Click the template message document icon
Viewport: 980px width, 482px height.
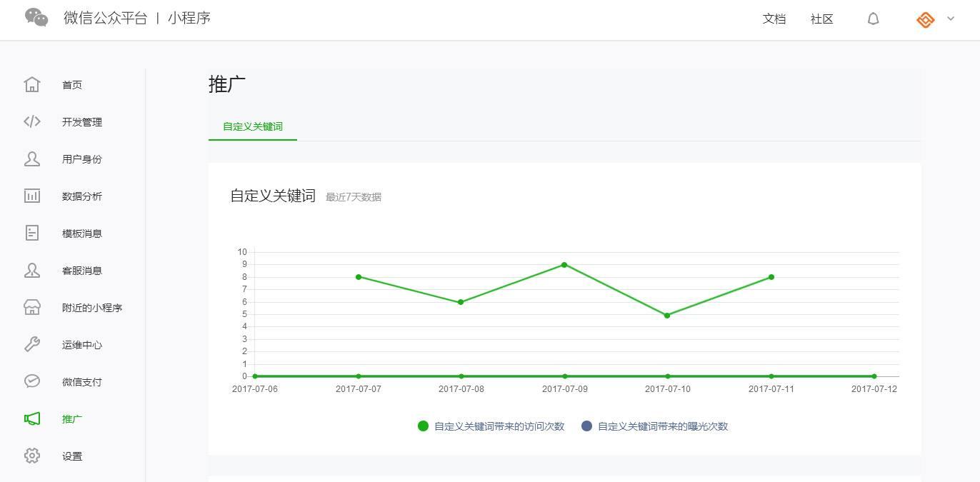point(32,234)
